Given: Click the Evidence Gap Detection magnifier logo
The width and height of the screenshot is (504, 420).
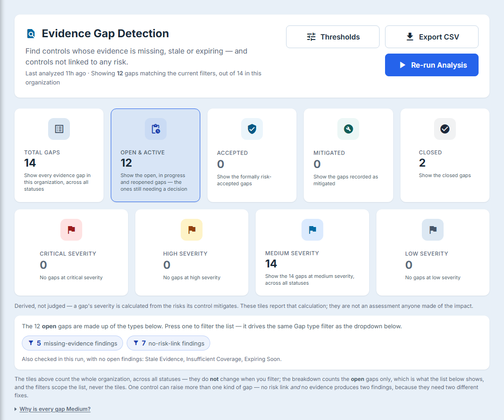Looking at the screenshot, I should coord(31,34).
